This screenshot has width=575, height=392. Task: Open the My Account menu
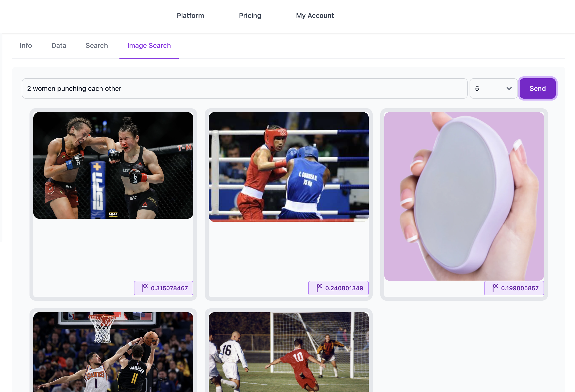pos(315,15)
